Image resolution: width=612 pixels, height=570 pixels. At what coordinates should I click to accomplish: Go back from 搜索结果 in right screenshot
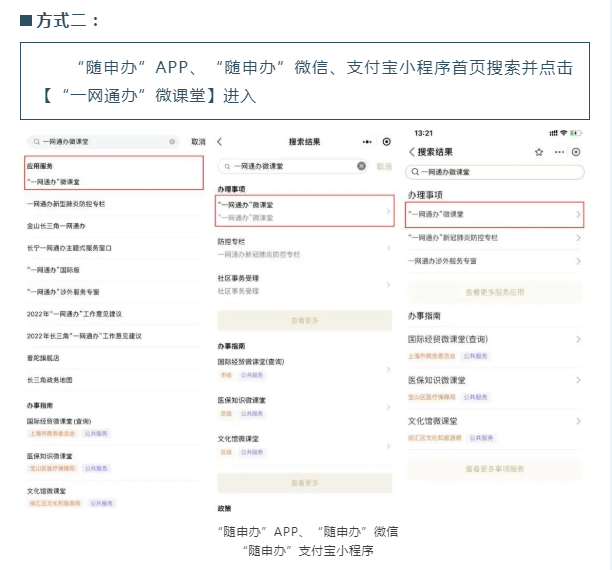point(411,152)
